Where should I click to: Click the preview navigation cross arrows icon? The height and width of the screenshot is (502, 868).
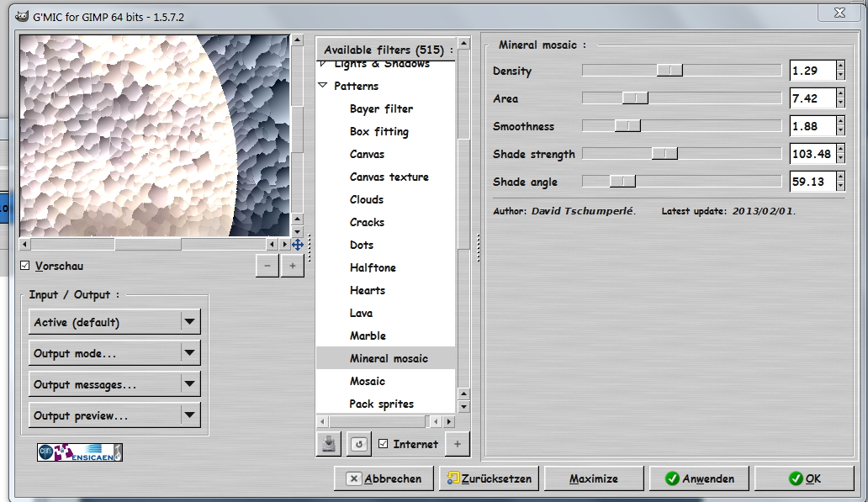click(x=297, y=245)
